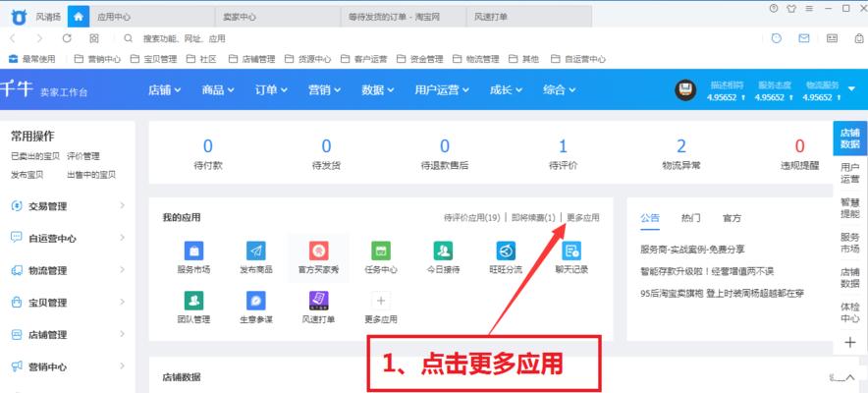Launch the 旺旺分流 app icon
Viewport: 868px width, 393px height.
[506, 251]
